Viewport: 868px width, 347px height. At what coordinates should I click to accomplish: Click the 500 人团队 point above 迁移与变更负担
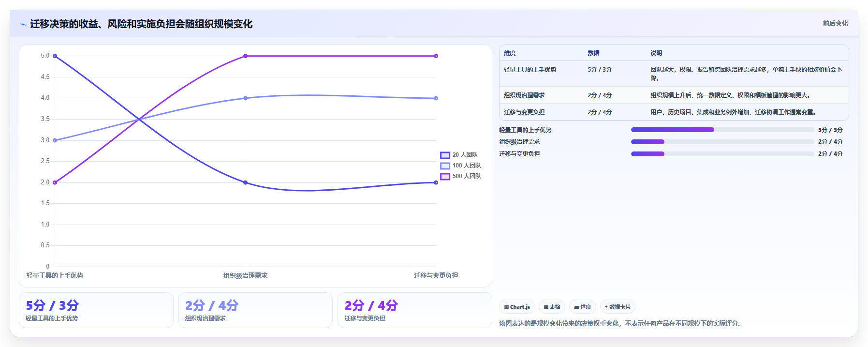[436, 56]
